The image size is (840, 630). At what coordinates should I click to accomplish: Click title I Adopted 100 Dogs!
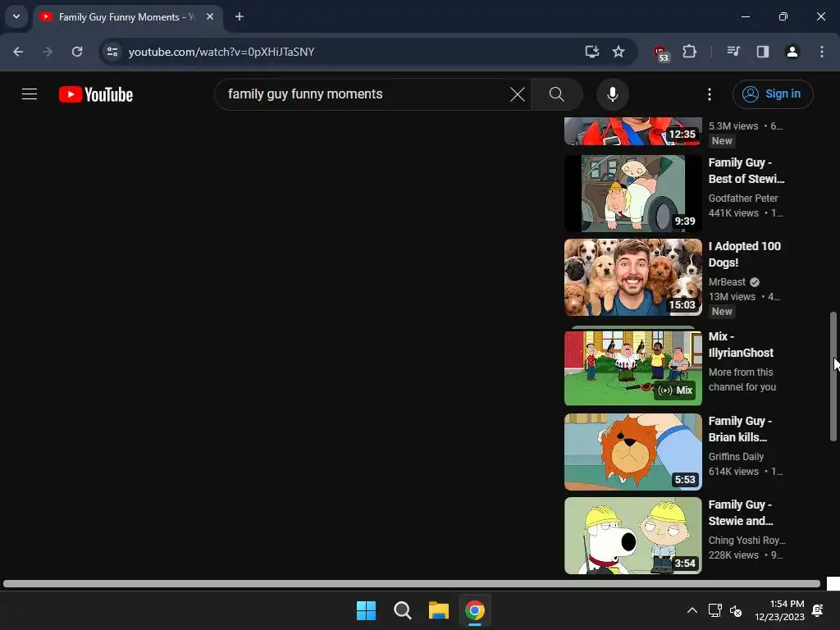click(x=745, y=254)
